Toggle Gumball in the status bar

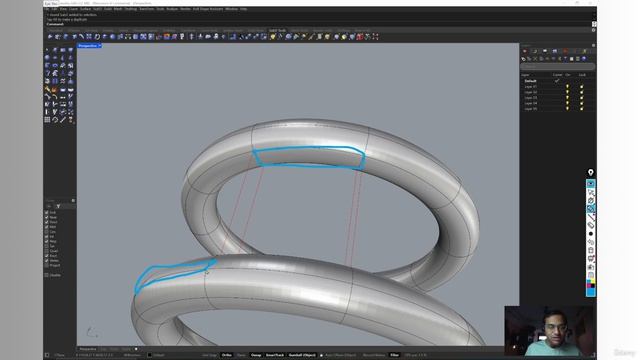302,355
